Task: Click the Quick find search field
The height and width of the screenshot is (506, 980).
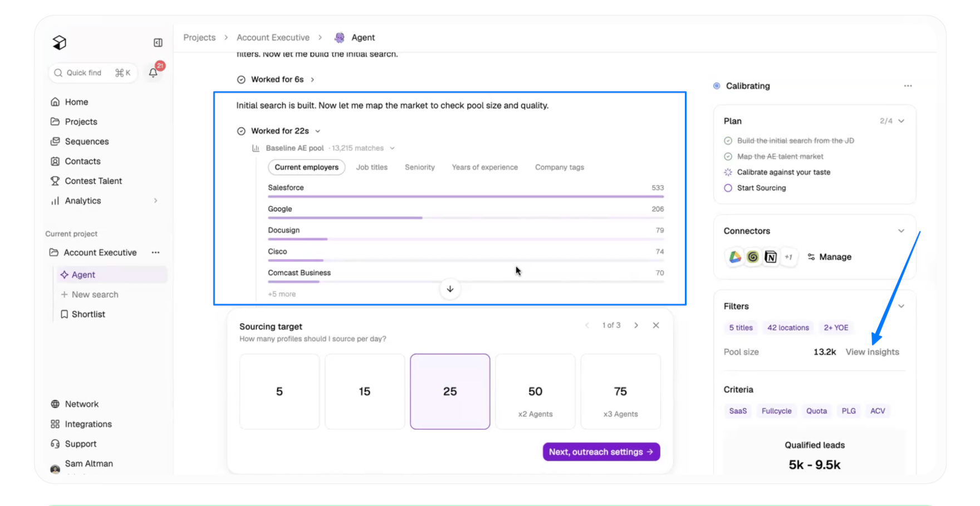Action: (93, 73)
